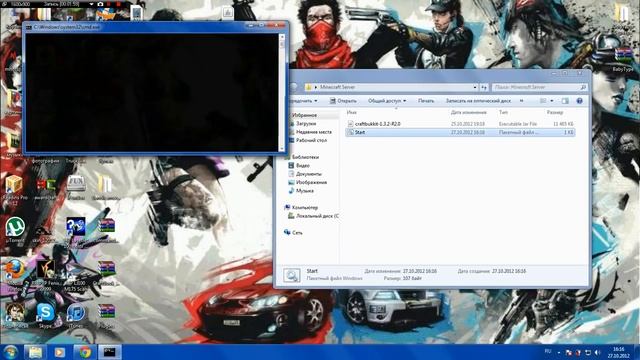640x360 pixels.
Task: Click cmd window title bar icon
Action: tap(29, 27)
